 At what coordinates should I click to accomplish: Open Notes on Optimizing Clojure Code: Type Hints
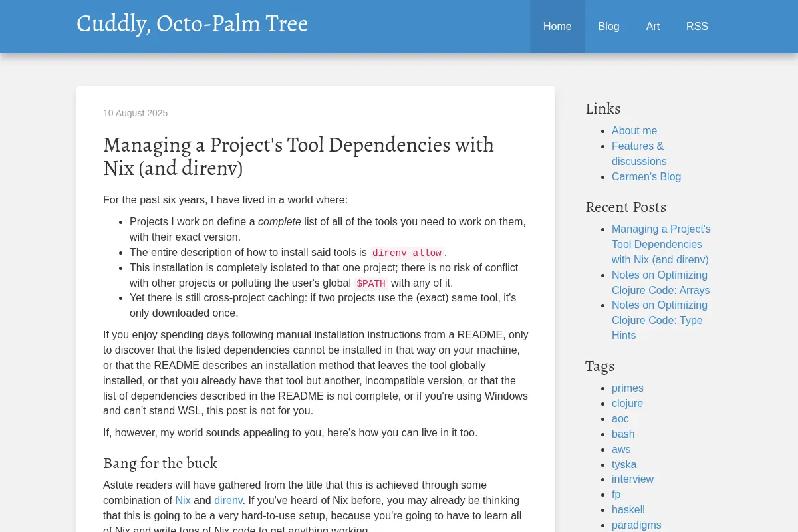click(x=660, y=320)
